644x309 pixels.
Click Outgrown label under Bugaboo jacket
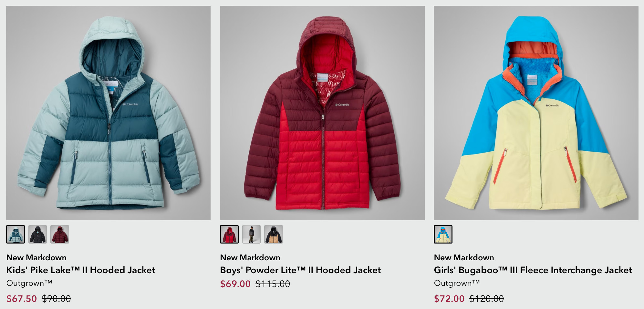[x=457, y=283]
